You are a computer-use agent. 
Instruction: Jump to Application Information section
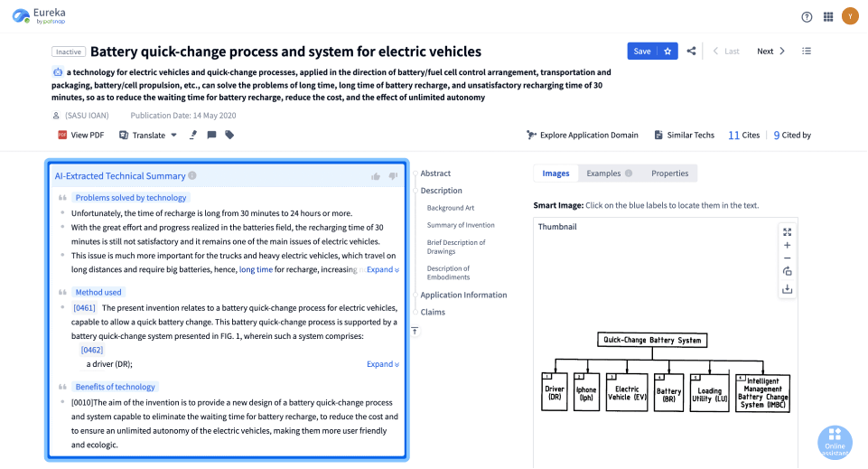coord(463,295)
